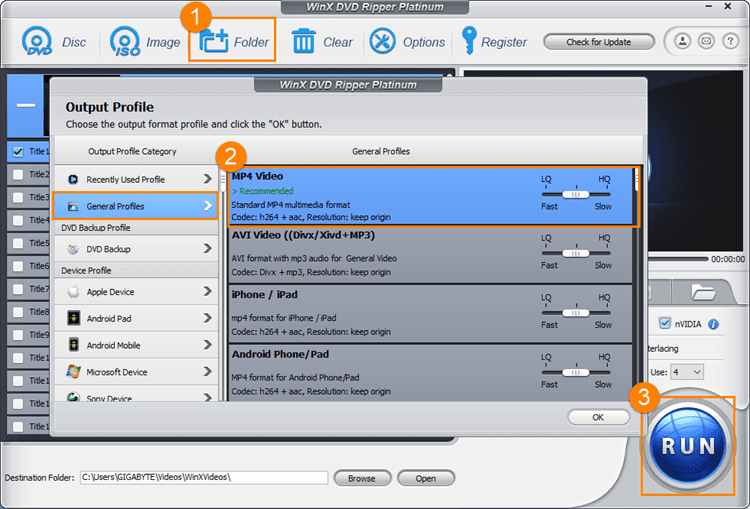Click OK in Output Profile dialog
Screen dimensions: 750x509
(x=598, y=417)
